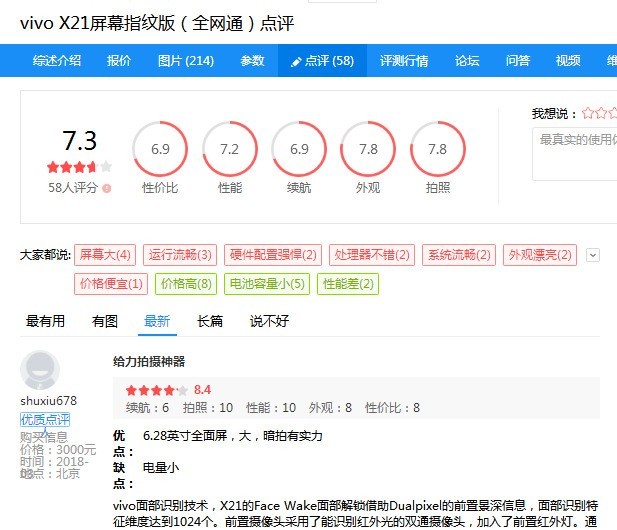Select the 最新 reviews tab

(157, 321)
